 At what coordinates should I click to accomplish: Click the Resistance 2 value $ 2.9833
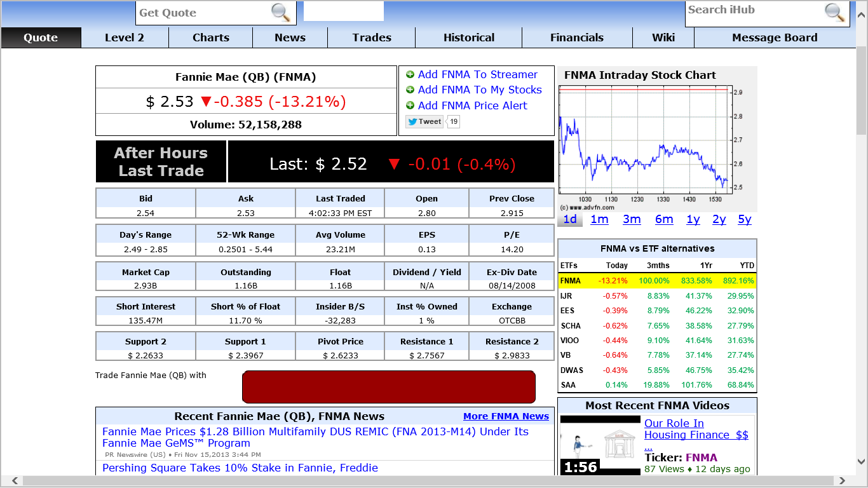coord(512,355)
